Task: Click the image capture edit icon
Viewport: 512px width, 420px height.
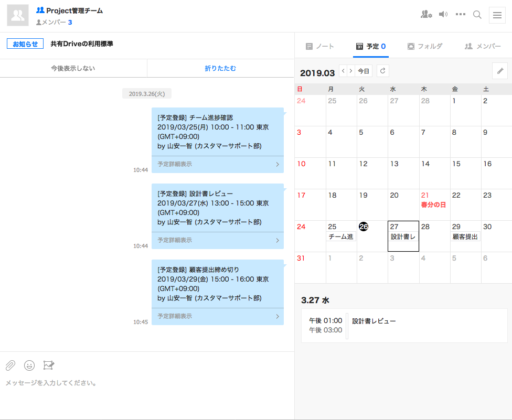Action: coord(49,365)
